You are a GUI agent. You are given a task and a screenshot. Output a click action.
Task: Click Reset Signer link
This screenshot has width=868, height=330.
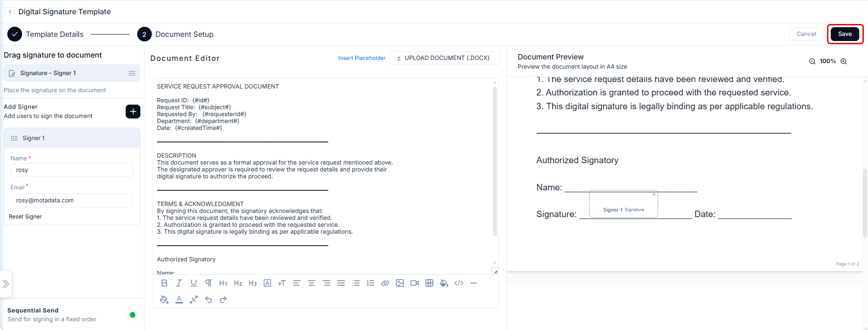[x=25, y=217]
